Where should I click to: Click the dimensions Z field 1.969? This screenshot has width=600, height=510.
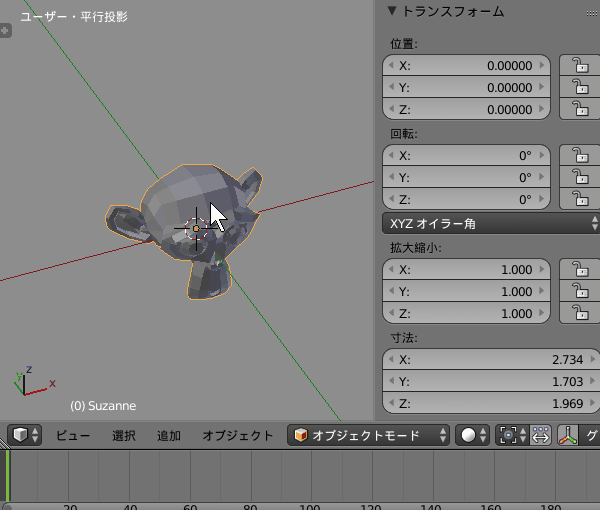[x=491, y=403]
